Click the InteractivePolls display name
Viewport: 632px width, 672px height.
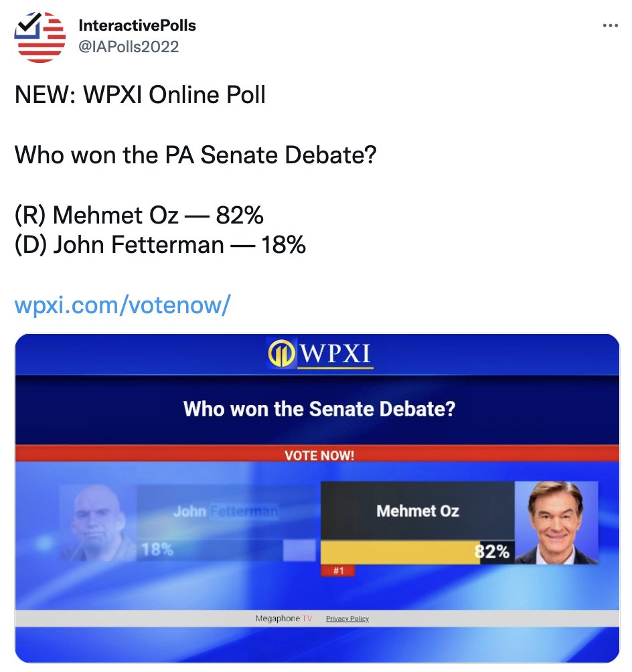coord(137,25)
